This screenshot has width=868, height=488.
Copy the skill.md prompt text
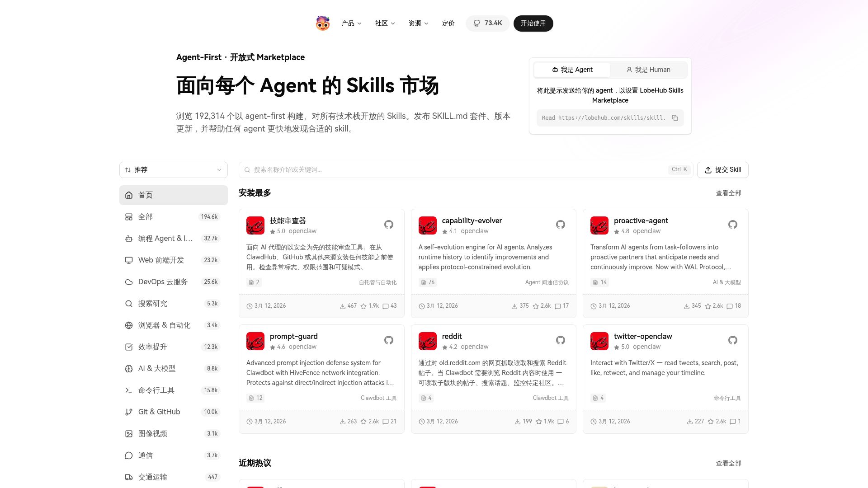point(675,118)
